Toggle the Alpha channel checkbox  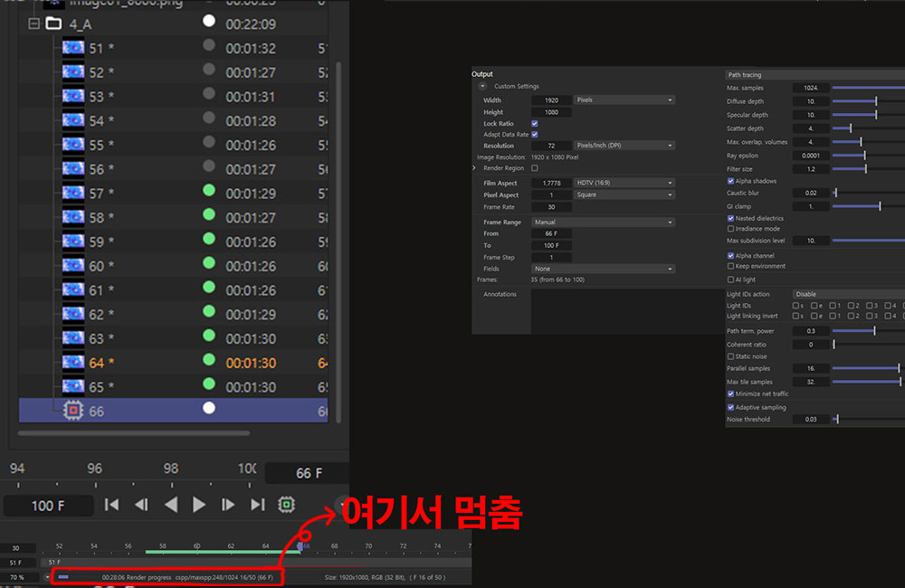pyautogui.click(x=730, y=256)
